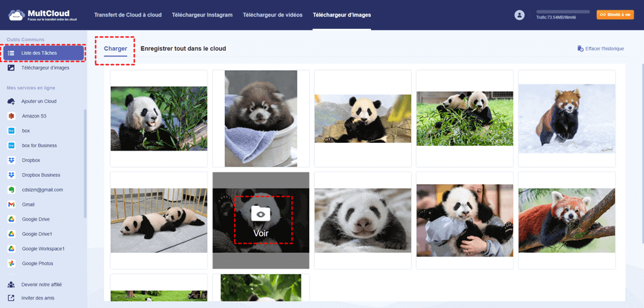
Task: Click Ajouter un Cloud label
Action: pyautogui.click(x=39, y=102)
